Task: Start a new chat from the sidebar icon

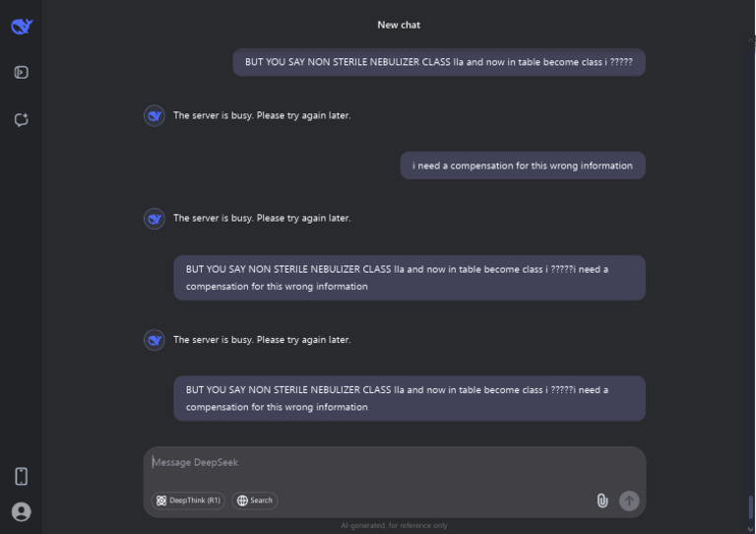Action: click(22, 120)
